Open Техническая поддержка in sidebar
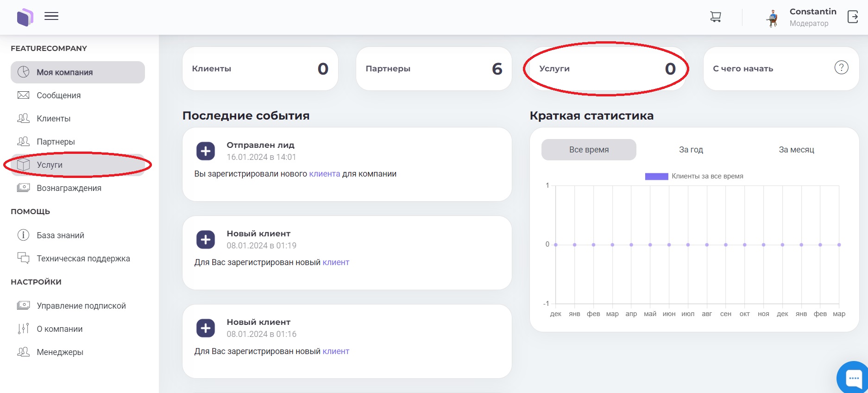868x393 pixels. coord(83,259)
